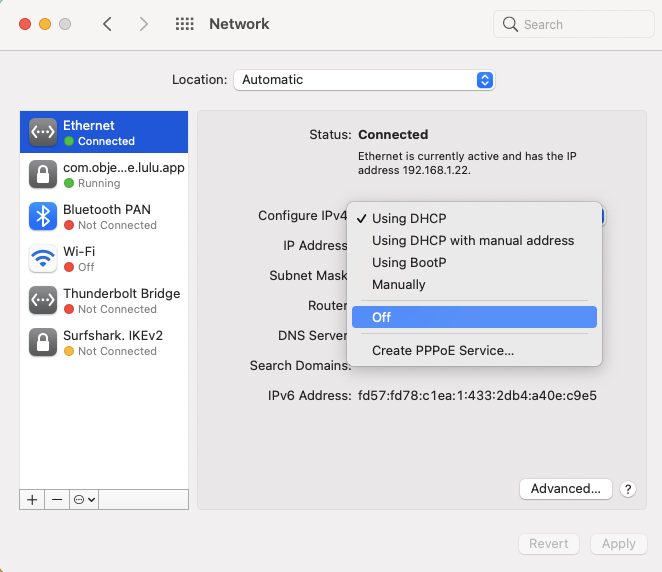Go forward with the right chevron arrow
Screen dimensions: 662x572
144,24
